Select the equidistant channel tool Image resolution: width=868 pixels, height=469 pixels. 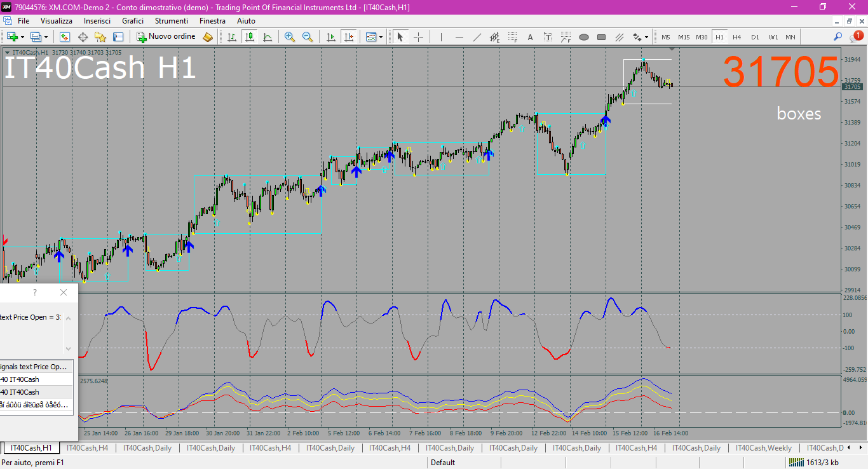[494, 37]
